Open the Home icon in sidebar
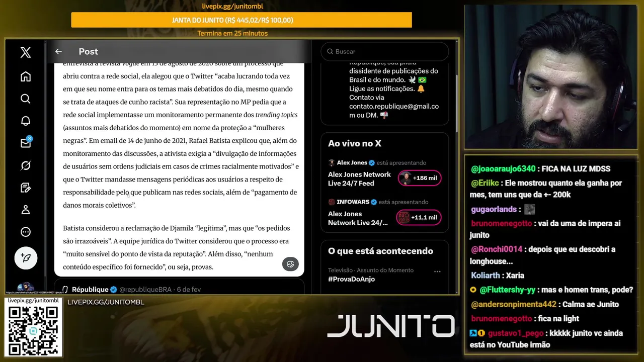Viewport: 644px width, 362px height. pos(26,76)
